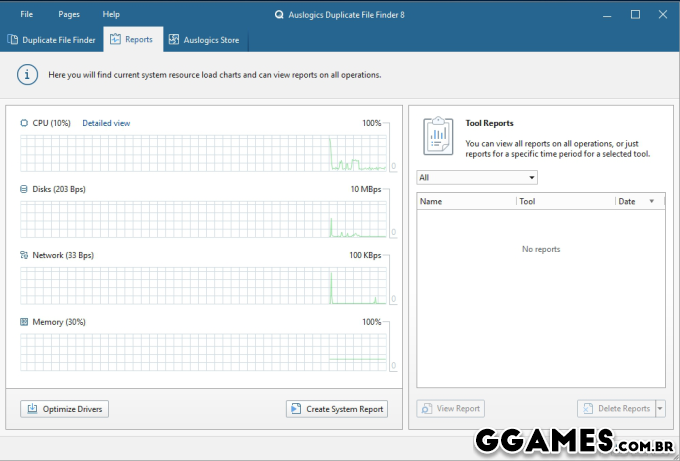This screenshot has width=680, height=461.
Task: Click the Date column sort arrow
Action: 652,201
